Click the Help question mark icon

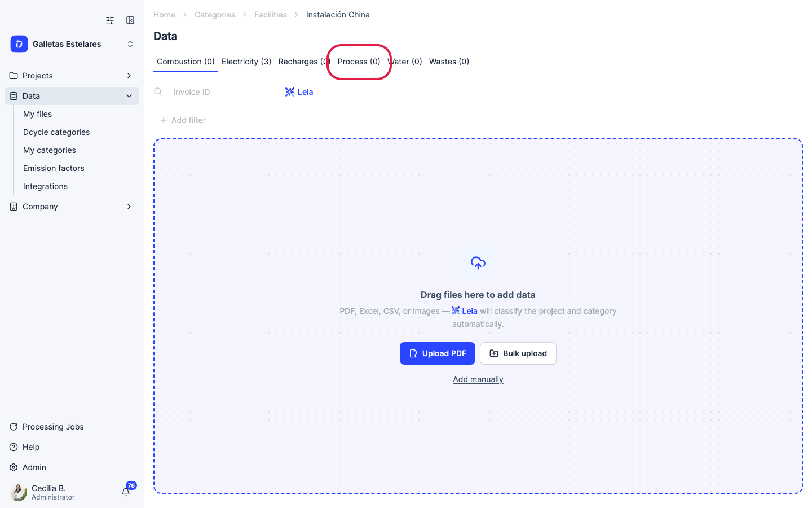(14, 447)
